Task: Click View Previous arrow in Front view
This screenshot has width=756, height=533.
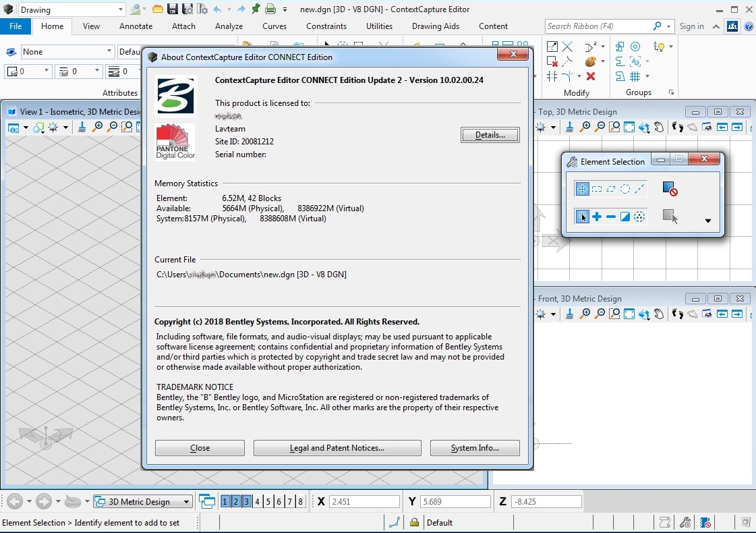Action: [722, 314]
